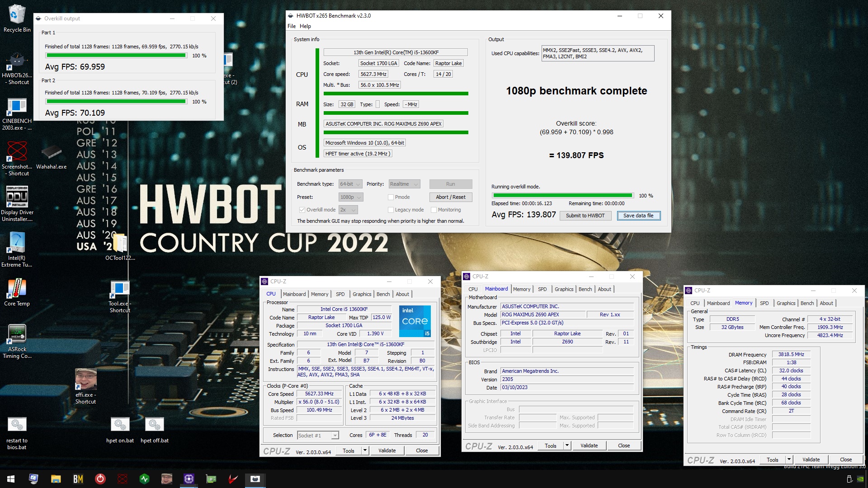This screenshot has height=488, width=868.
Task: Switch to Bench tab in CPU-Z CPU window
Action: [x=383, y=294]
